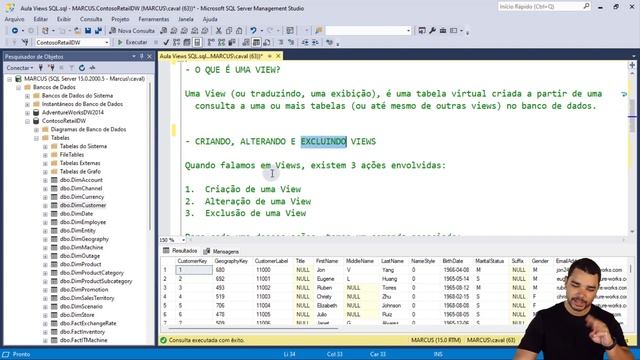This screenshot has height=360, width=640.
Task: Select the Resultados tab
Action: click(x=180, y=251)
